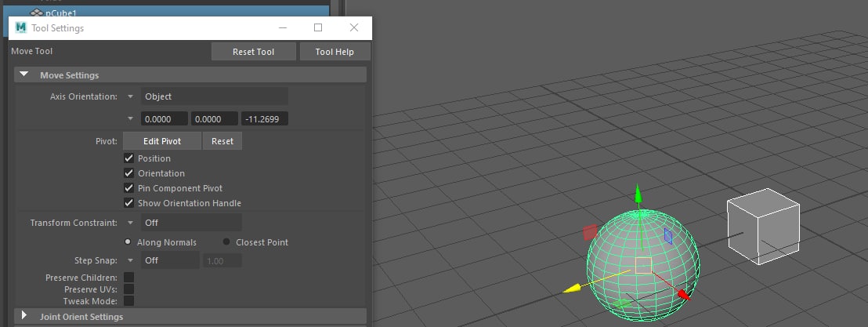This screenshot has height=327, width=868.
Task: Click the red plane handle on the manipulator
Action: point(590,232)
